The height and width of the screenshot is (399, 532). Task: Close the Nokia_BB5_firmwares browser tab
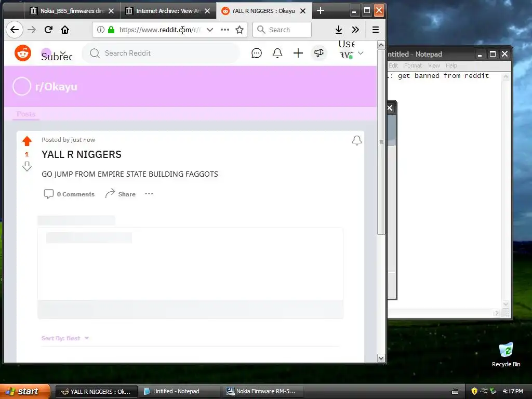tap(111, 11)
